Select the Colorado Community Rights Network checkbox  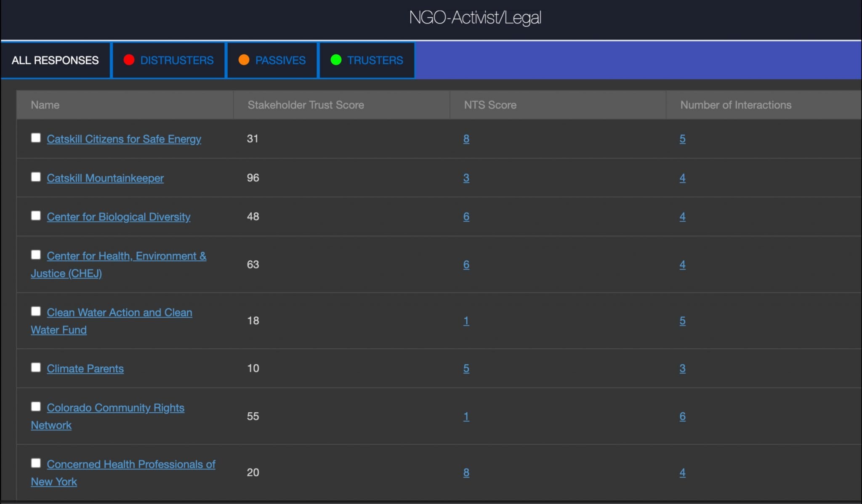coord(36,407)
